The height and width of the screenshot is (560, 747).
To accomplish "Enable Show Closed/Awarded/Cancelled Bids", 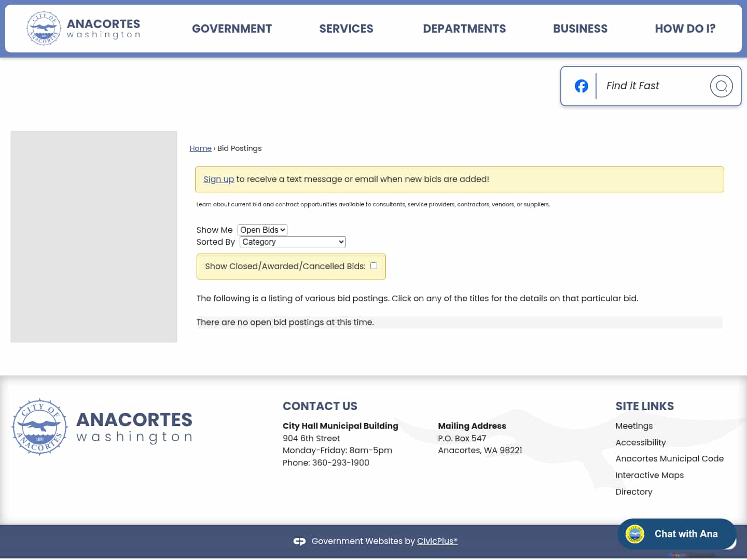I will [x=374, y=265].
